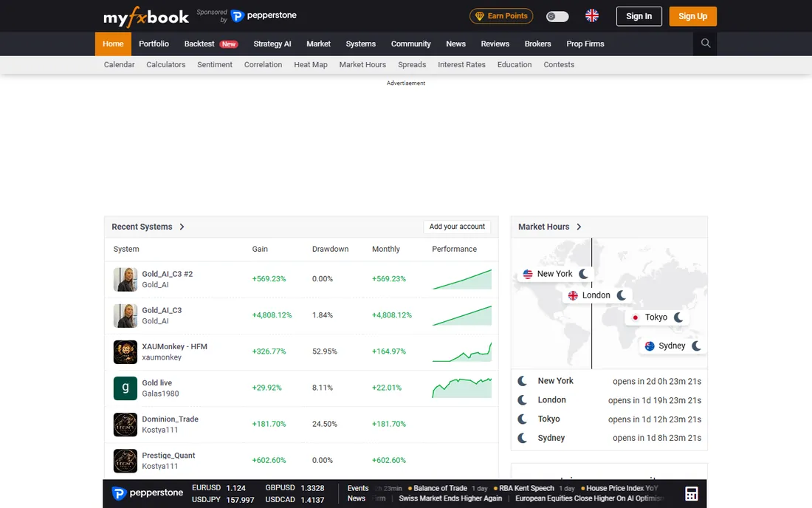Image resolution: width=812 pixels, height=508 pixels.
Task: Open the Prop Firms menu
Action: (x=585, y=44)
